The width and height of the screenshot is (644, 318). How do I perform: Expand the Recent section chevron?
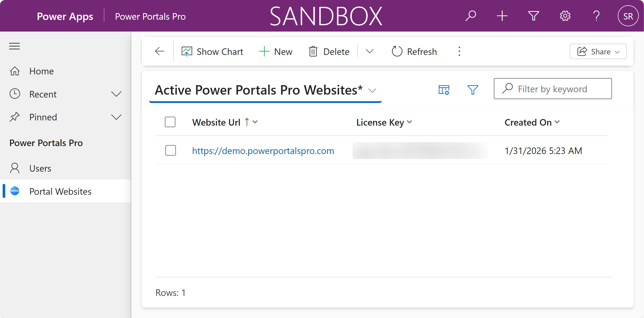(116, 94)
